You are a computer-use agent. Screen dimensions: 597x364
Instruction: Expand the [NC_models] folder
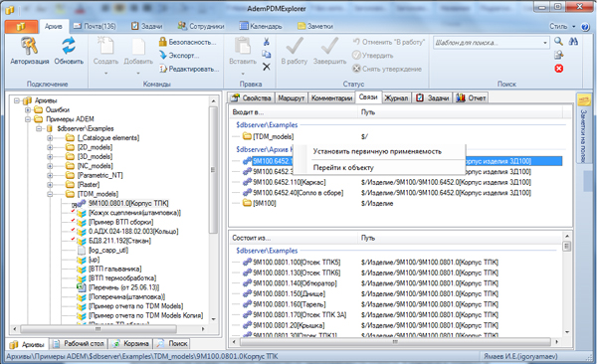[50, 166]
